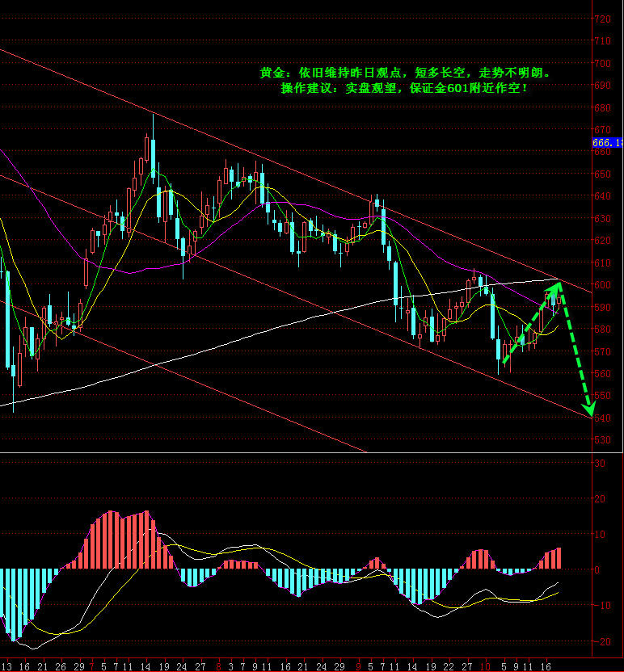Click the 550 price axis label
The image size is (624, 672).
(602, 396)
